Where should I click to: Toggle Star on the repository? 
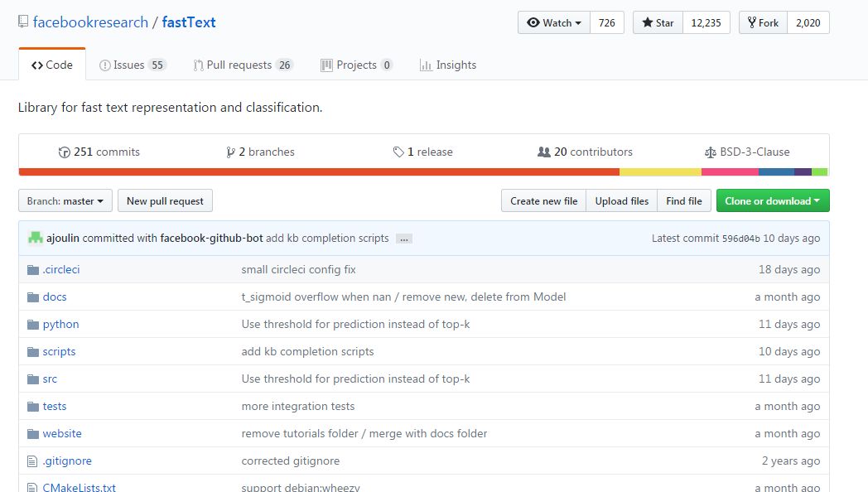[x=658, y=22]
